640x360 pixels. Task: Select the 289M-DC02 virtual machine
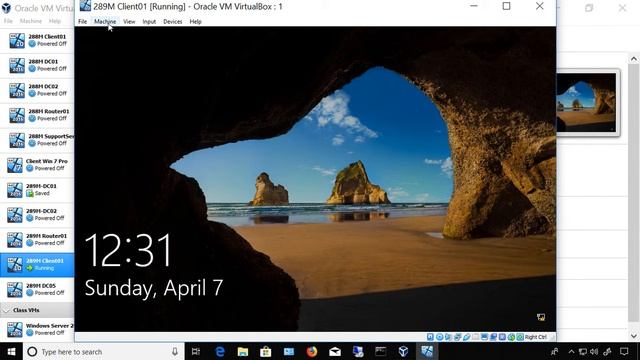coord(37,215)
